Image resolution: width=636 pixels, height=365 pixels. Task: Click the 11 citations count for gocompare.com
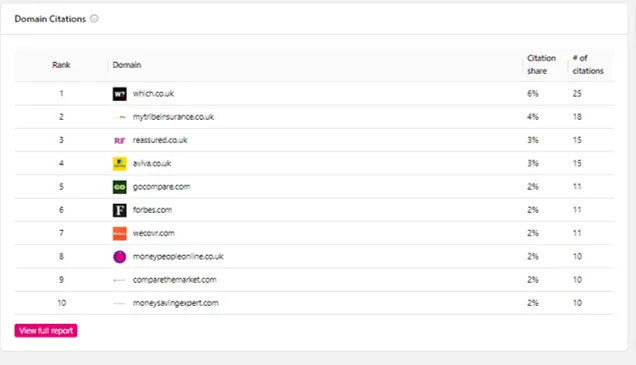577,187
